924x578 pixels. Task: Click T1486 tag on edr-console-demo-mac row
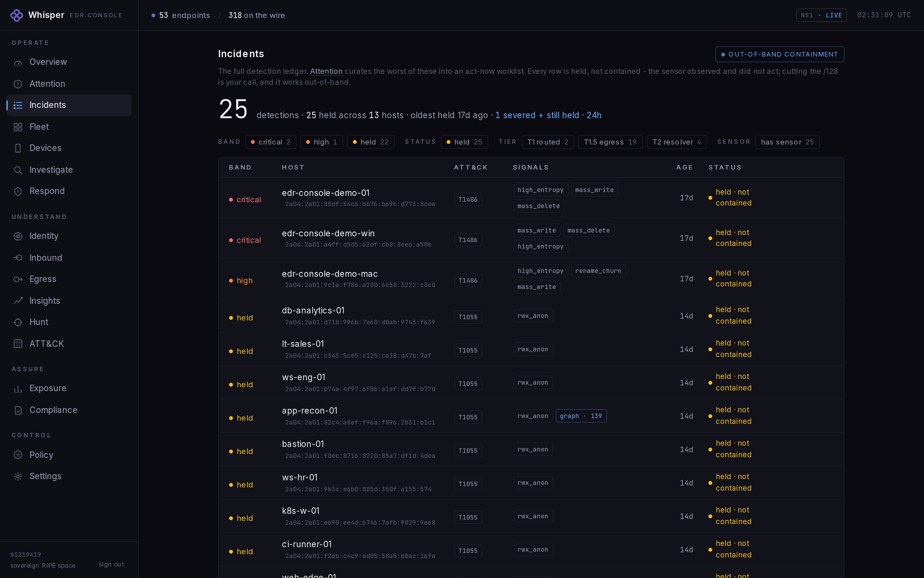pyautogui.click(x=468, y=281)
